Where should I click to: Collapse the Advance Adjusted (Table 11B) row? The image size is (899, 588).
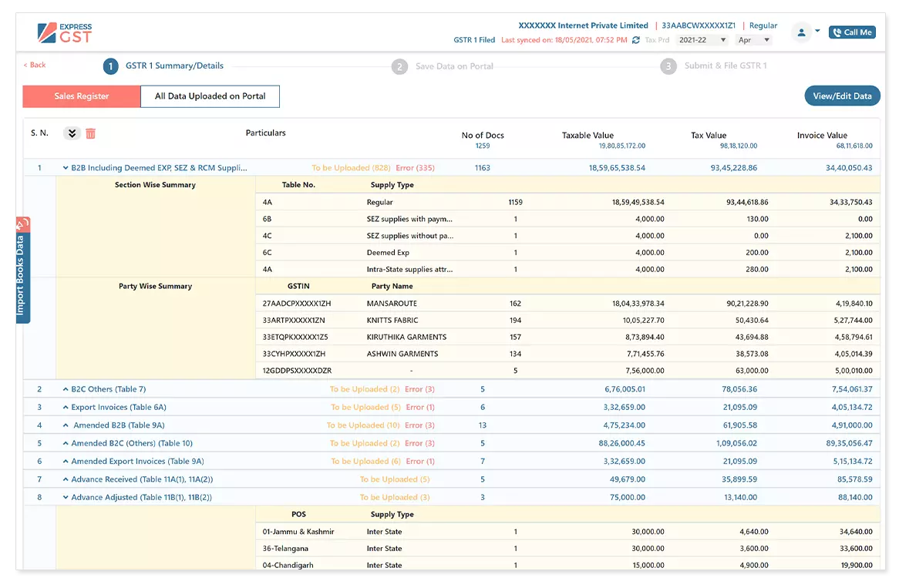pos(66,498)
